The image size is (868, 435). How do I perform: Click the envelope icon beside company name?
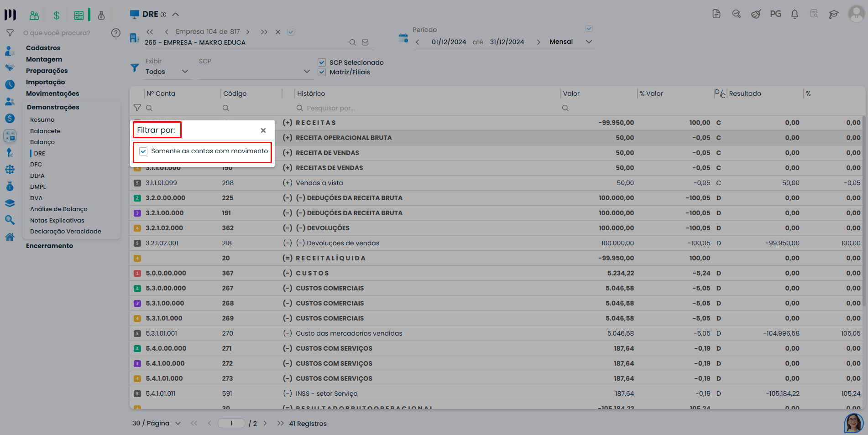point(365,42)
